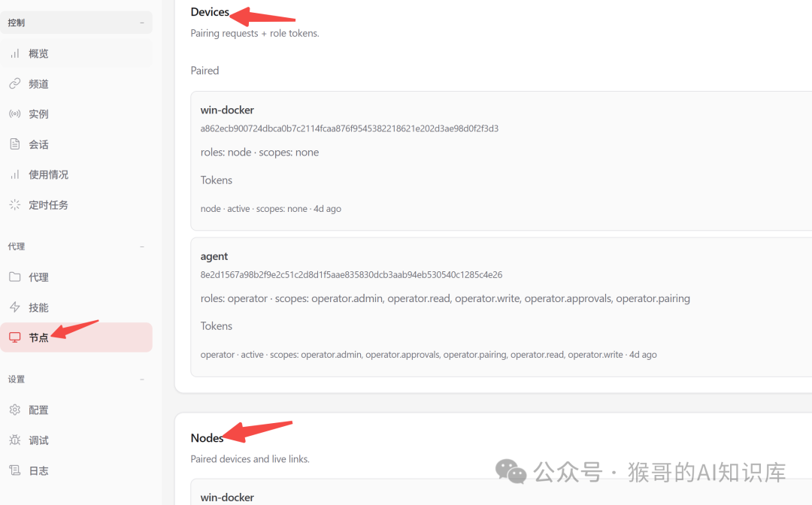
Task: Click the node active token row
Action: tap(271, 208)
